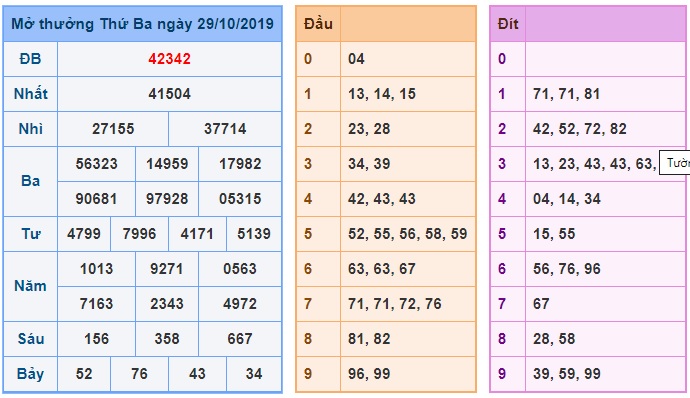Select the seventh prize number 34
Screen dimensions: 690x398
pos(254,374)
